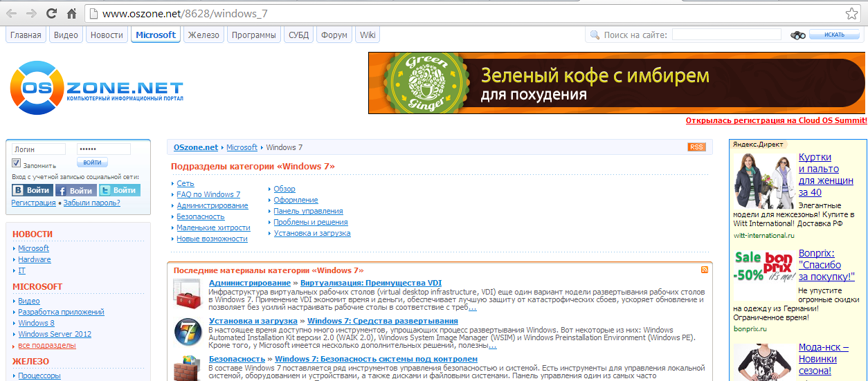Open the Администрирование subcategory link
The image size is (868, 381).
(x=213, y=205)
